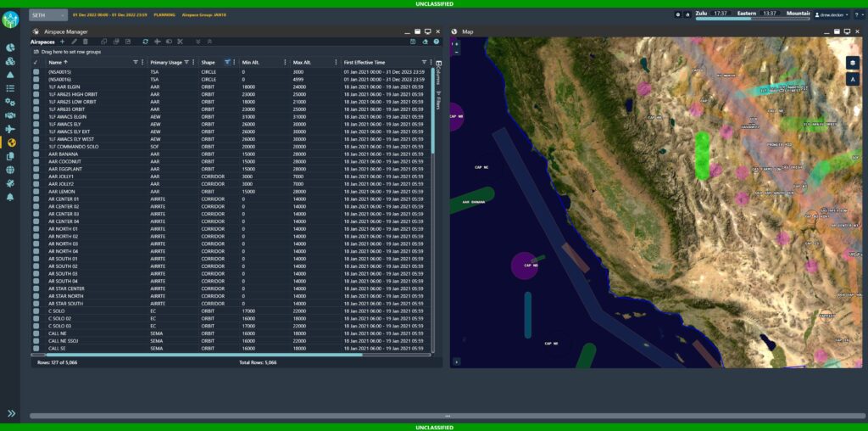Click the CAP ND purple circle on the map
This screenshot has width=868, height=431.
524,266
